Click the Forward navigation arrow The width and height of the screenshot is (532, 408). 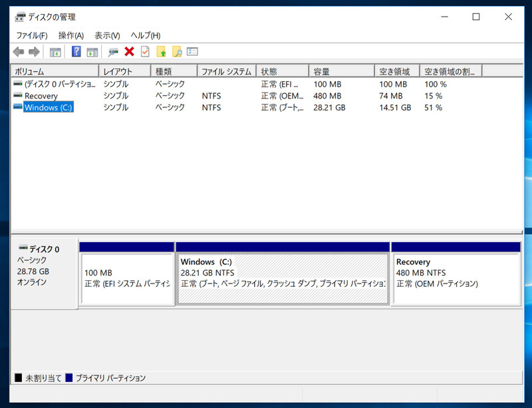[34, 52]
